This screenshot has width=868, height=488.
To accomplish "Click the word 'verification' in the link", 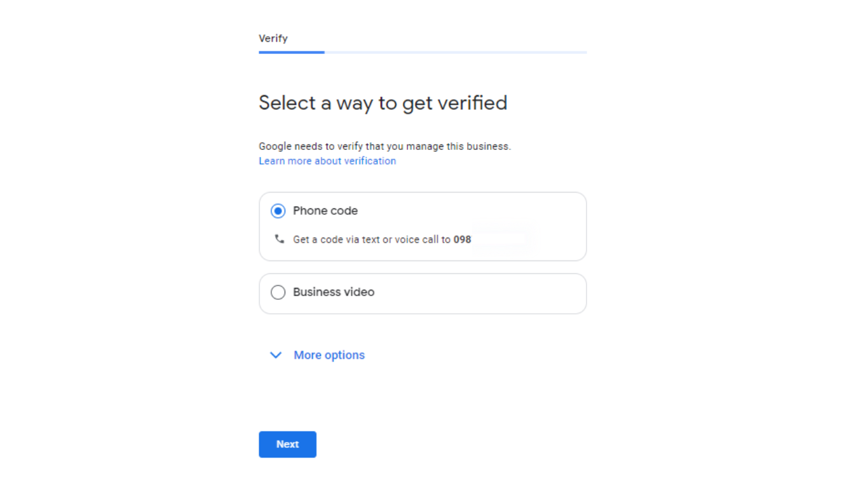I will point(370,161).
